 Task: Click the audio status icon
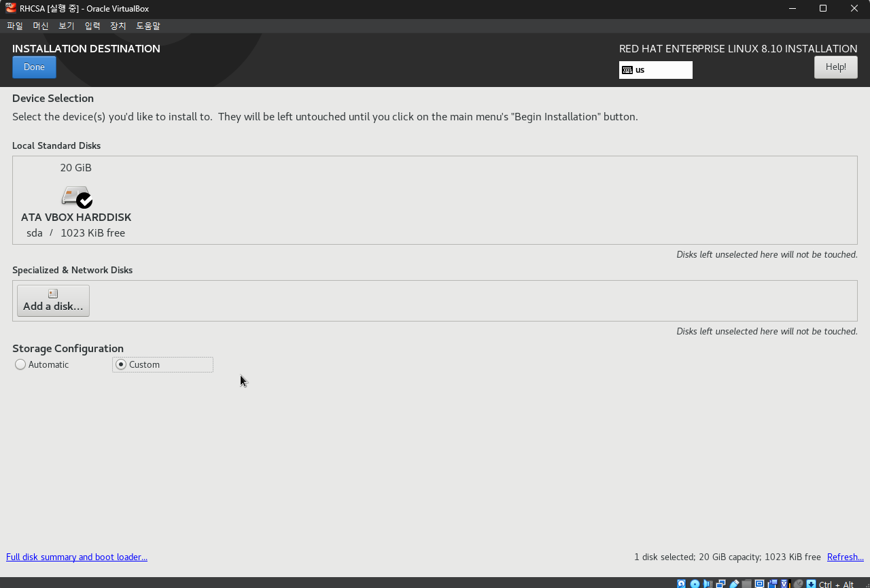[x=708, y=584]
